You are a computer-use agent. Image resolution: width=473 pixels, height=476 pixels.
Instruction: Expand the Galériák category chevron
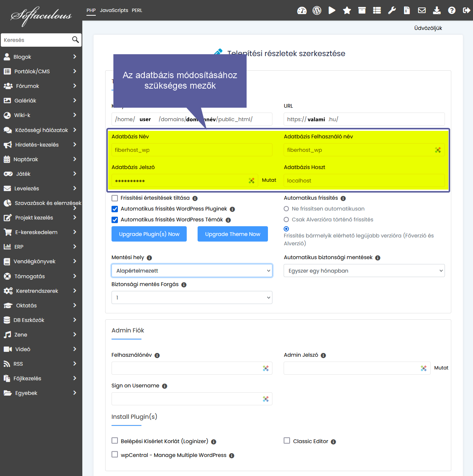[x=75, y=100]
